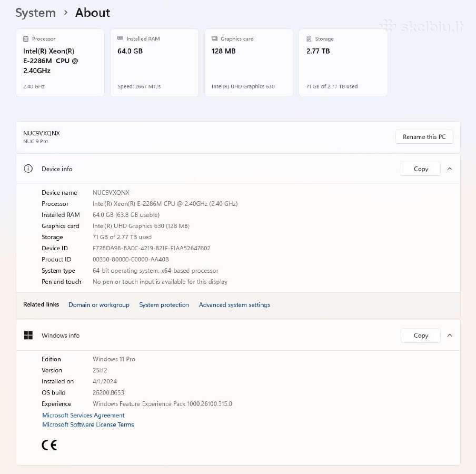Viewport: 476px width, 474px height.
Task: Open System protection link
Action: (164, 305)
